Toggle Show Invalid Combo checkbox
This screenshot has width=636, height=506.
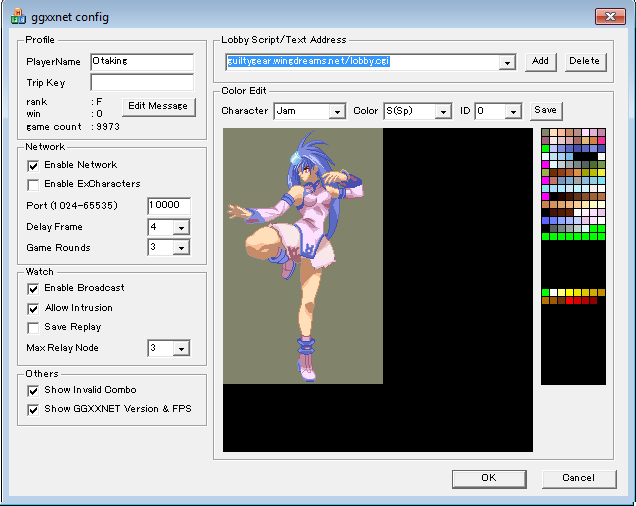tap(33, 390)
